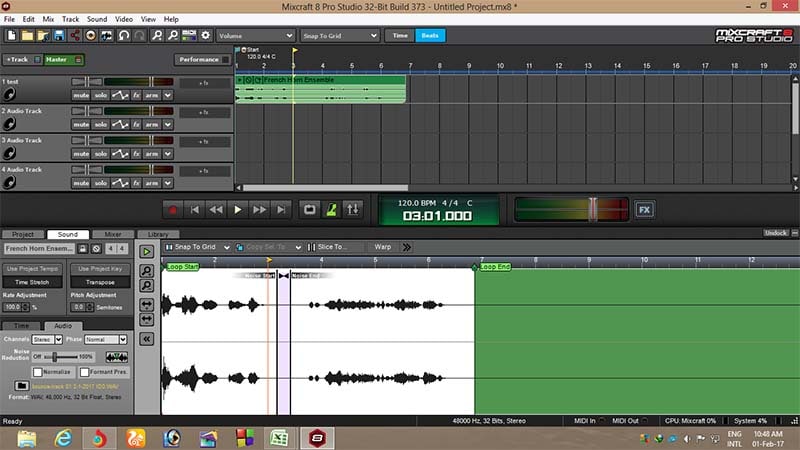Play the sound in the Sound tab editor
The height and width of the screenshot is (450, 800).
146,252
